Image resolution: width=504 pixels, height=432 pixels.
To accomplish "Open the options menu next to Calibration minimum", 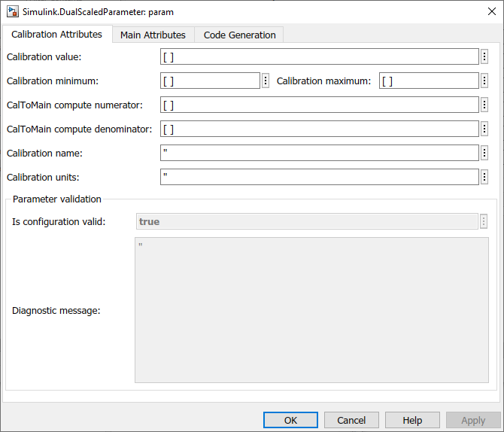I will coord(266,81).
